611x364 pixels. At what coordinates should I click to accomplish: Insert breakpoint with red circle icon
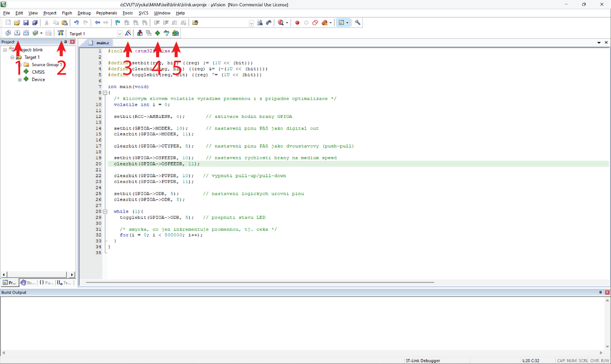click(297, 23)
